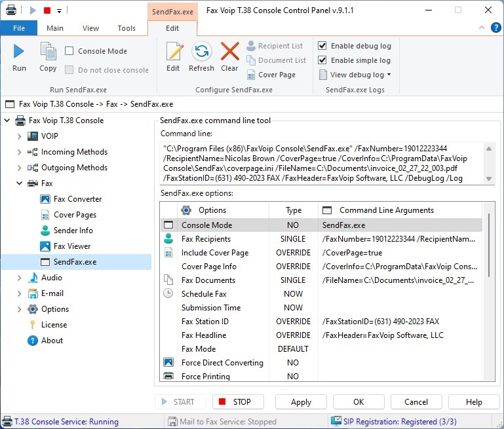
Task: Click the Cancel button
Action: coord(416,401)
